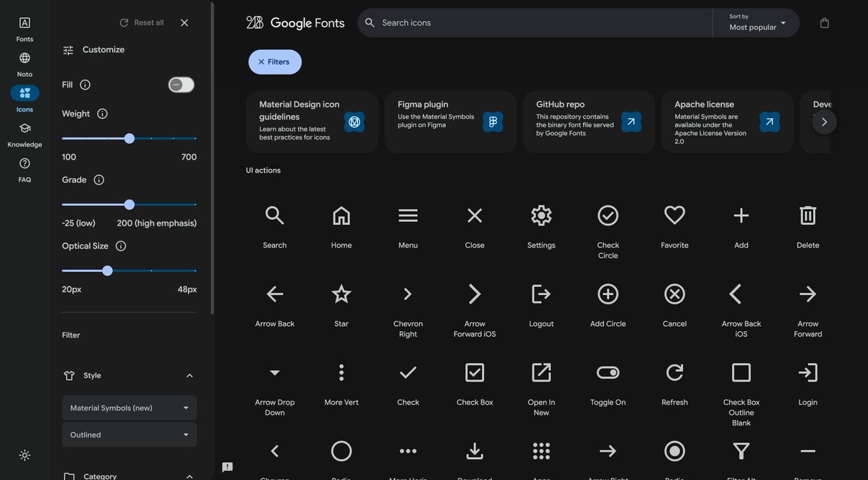Select the Check mark icon
This screenshot has height=480, width=868.
tap(408, 373)
